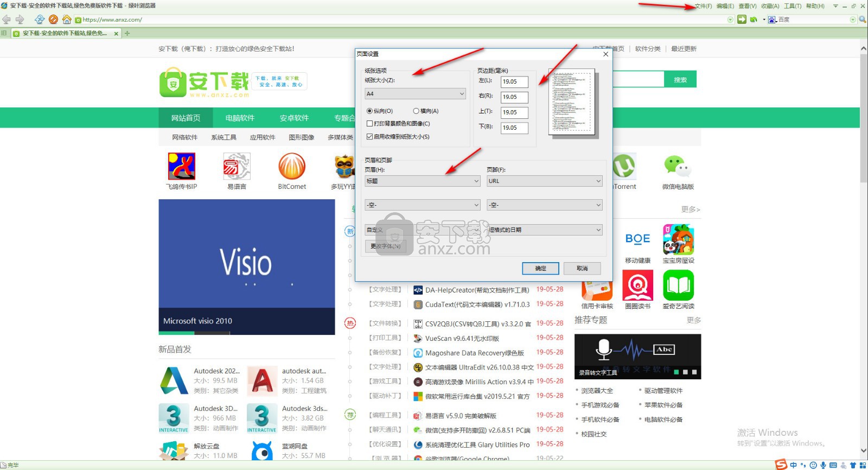Enable 打印背景颜色和图像(C) checkbox

(x=369, y=124)
